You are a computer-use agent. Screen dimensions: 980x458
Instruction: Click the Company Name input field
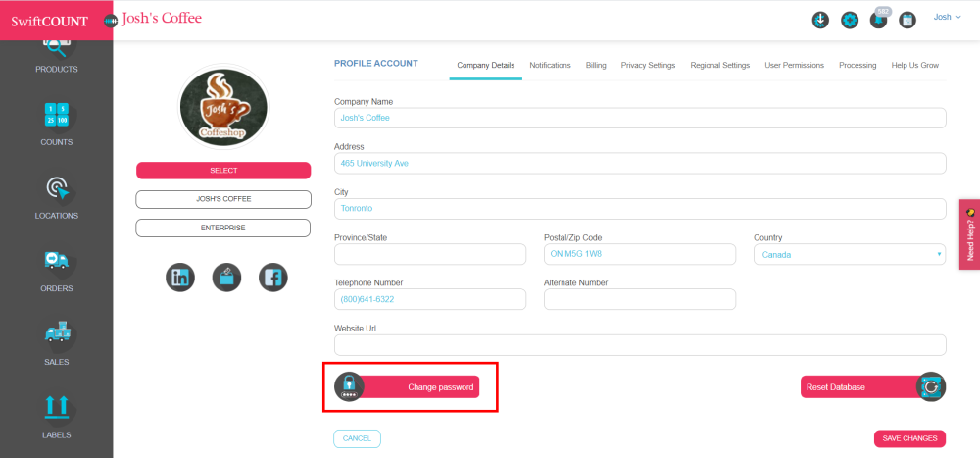640,118
